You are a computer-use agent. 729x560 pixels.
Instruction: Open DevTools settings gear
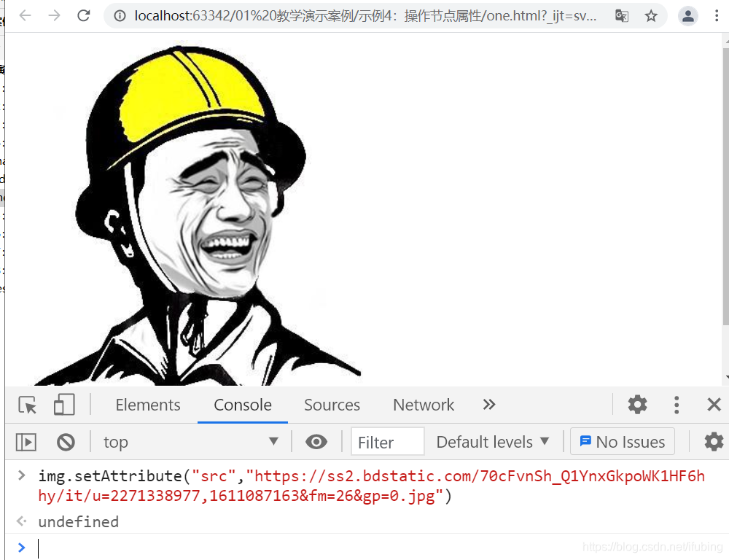(x=637, y=405)
